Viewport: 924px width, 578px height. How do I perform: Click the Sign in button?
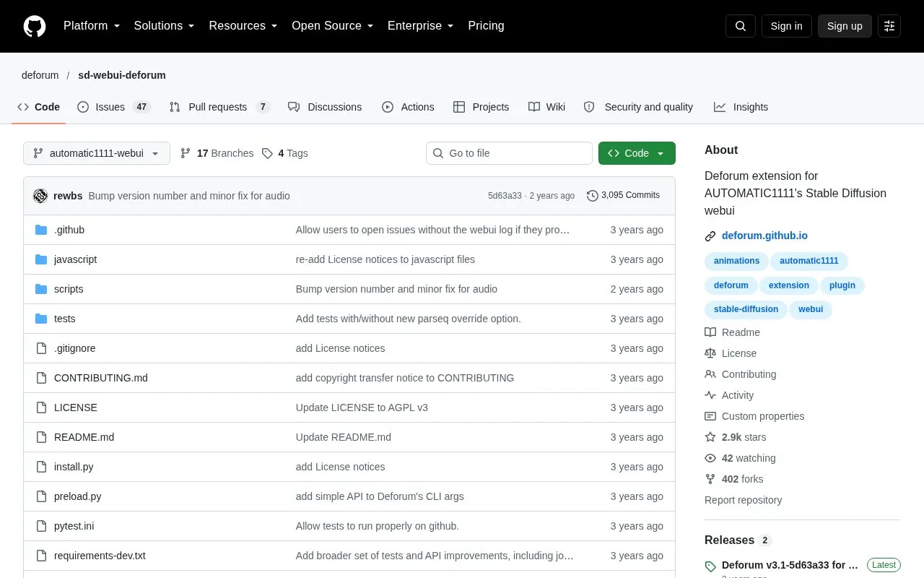pos(786,26)
